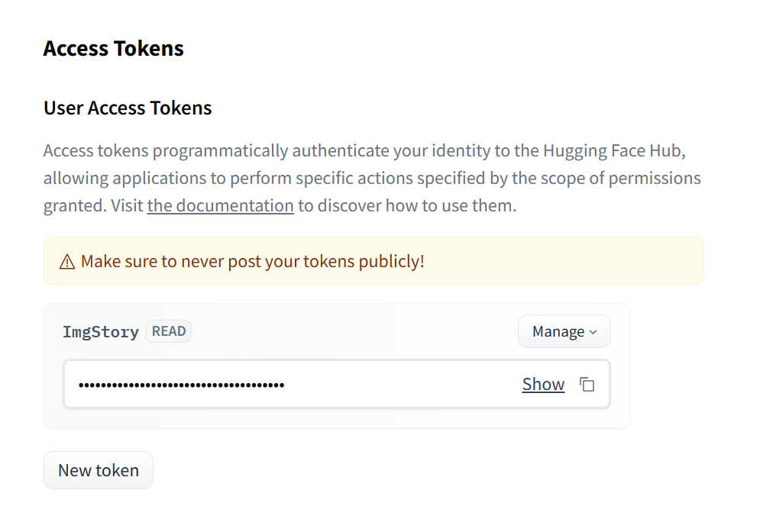The width and height of the screenshot is (763, 532).
Task: Click the READ permission badge
Action: (169, 331)
